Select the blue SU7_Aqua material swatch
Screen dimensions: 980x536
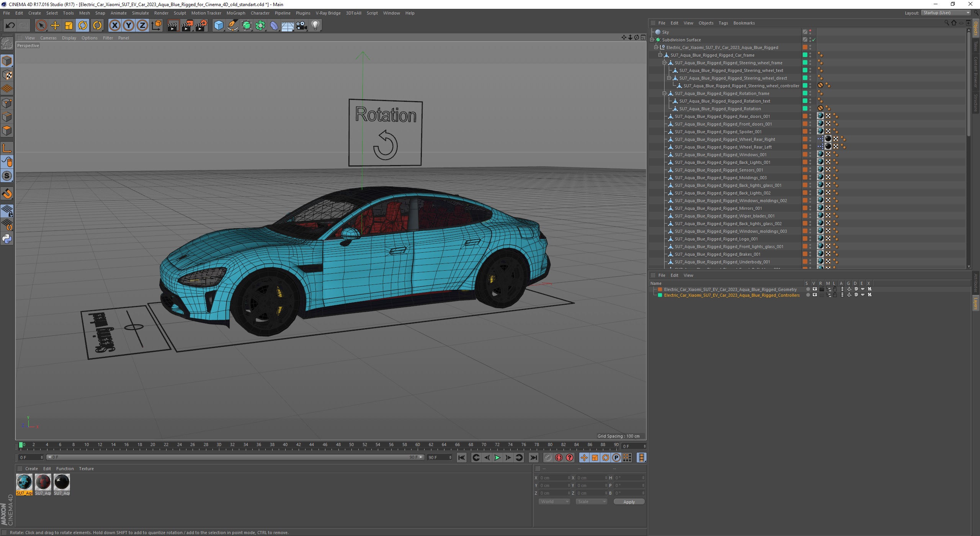click(x=24, y=482)
